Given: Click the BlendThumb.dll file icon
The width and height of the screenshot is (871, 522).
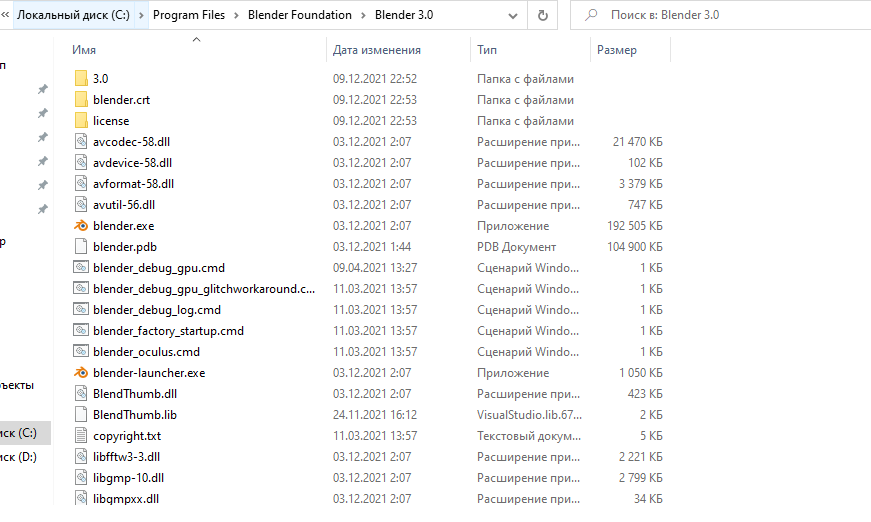Looking at the screenshot, I should (81, 394).
